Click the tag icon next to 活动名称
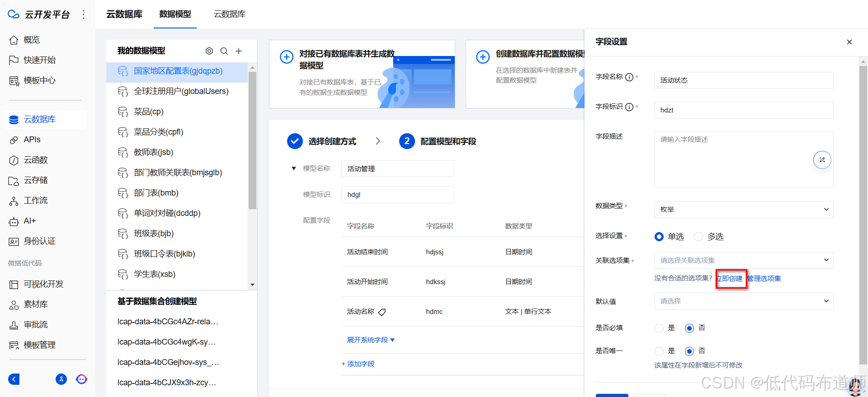 [382, 312]
